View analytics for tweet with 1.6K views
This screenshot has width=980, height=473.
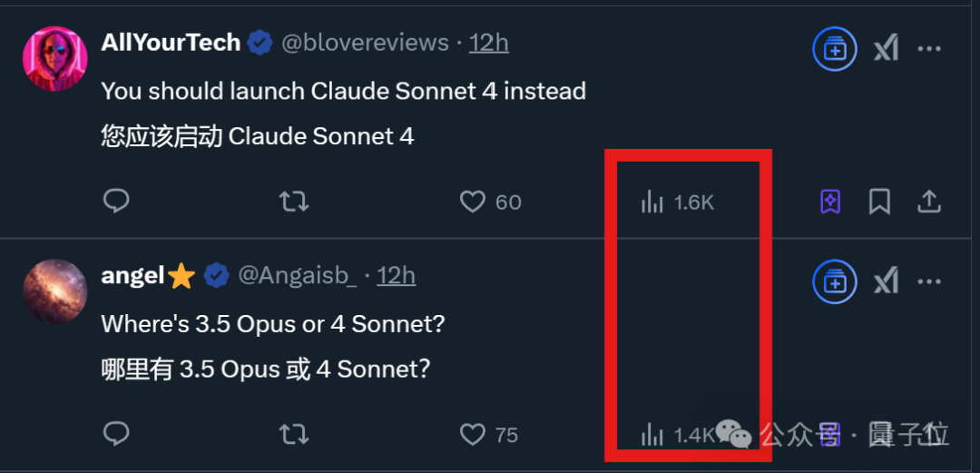[x=652, y=202]
